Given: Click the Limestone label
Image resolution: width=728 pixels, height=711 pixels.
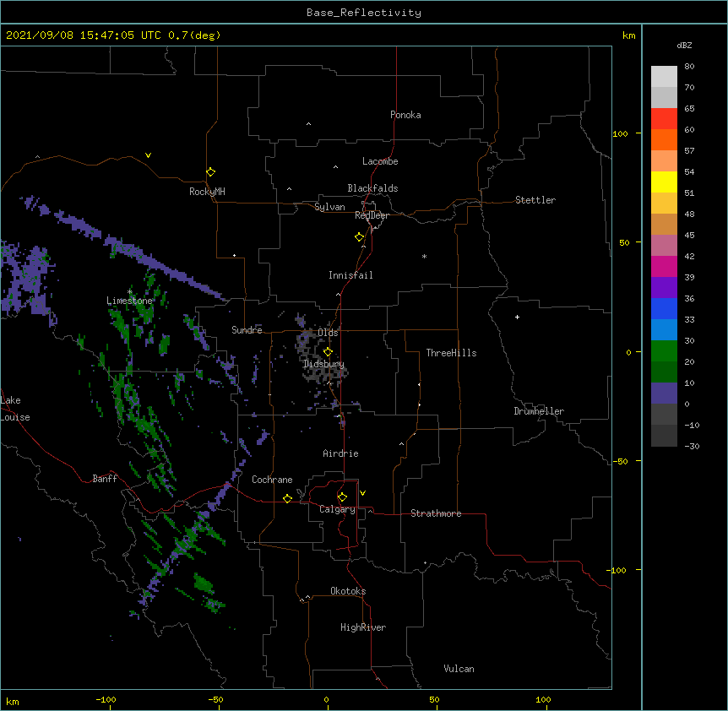Looking at the screenshot, I should 129,301.
